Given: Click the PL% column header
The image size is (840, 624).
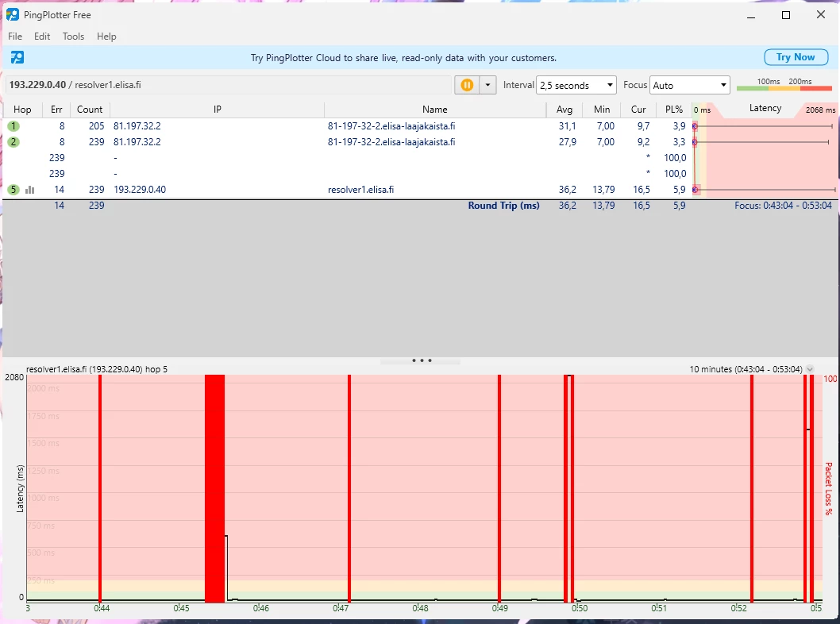Looking at the screenshot, I should [674, 110].
